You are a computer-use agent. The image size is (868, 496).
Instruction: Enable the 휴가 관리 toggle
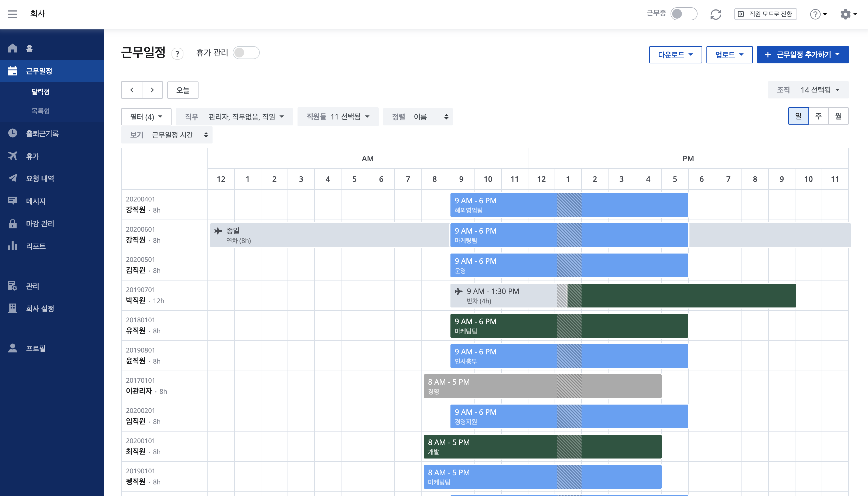click(246, 53)
